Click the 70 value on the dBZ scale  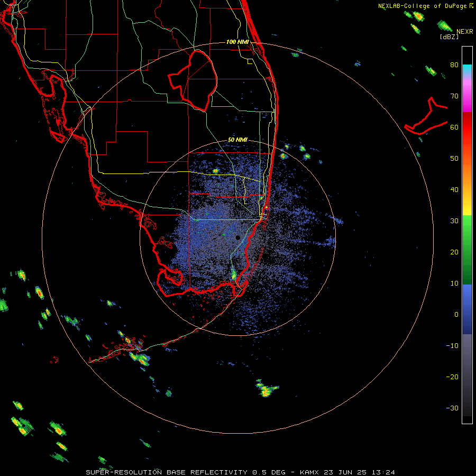pos(454,96)
